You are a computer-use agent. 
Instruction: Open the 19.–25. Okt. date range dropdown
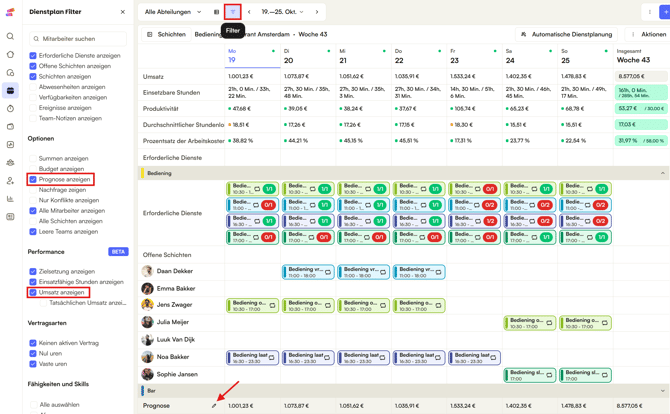[x=282, y=12]
